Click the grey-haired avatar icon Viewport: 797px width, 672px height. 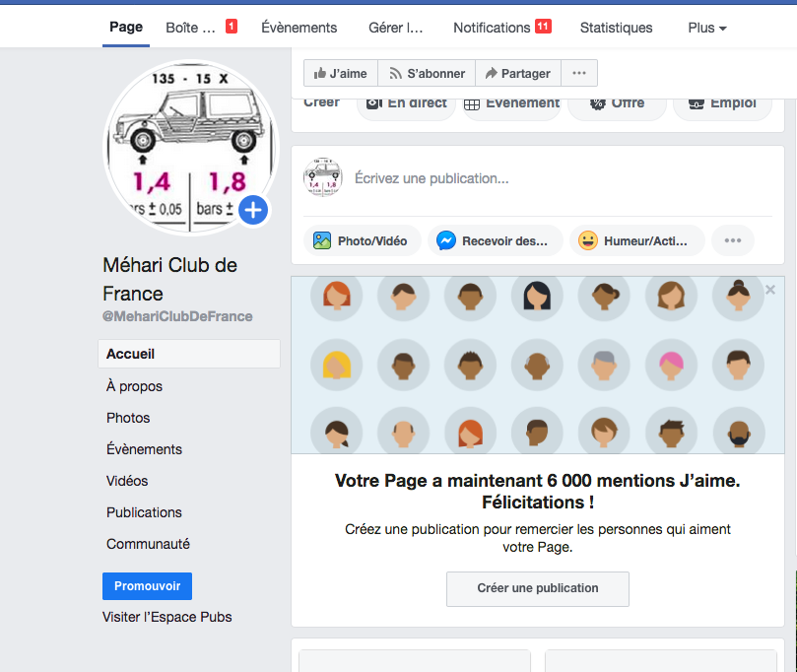coord(604,365)
